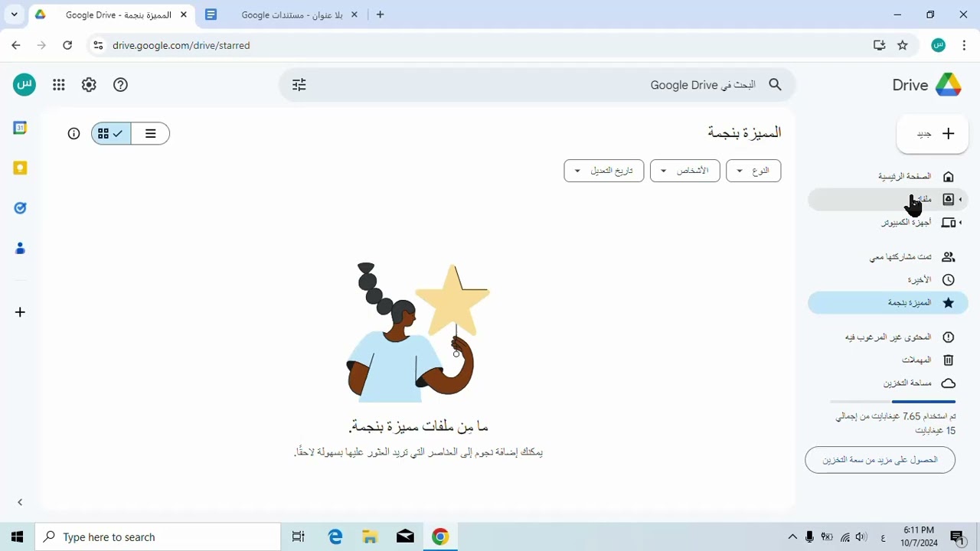Viewport: 980px width, 551px height.
Task: Switch to list layout view
Action: click(150, 133)
